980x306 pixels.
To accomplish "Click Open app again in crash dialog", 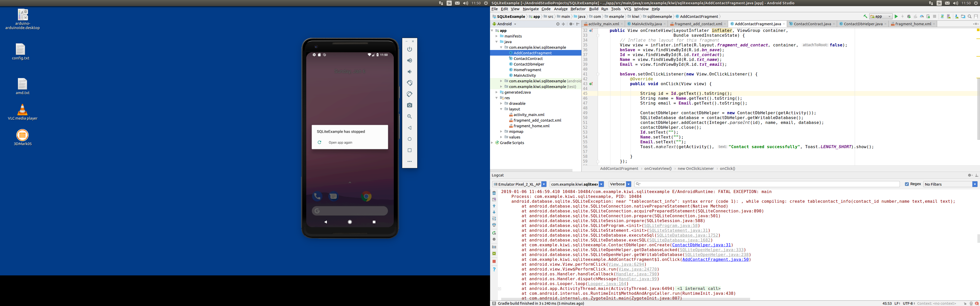I will tap(340, 143).
